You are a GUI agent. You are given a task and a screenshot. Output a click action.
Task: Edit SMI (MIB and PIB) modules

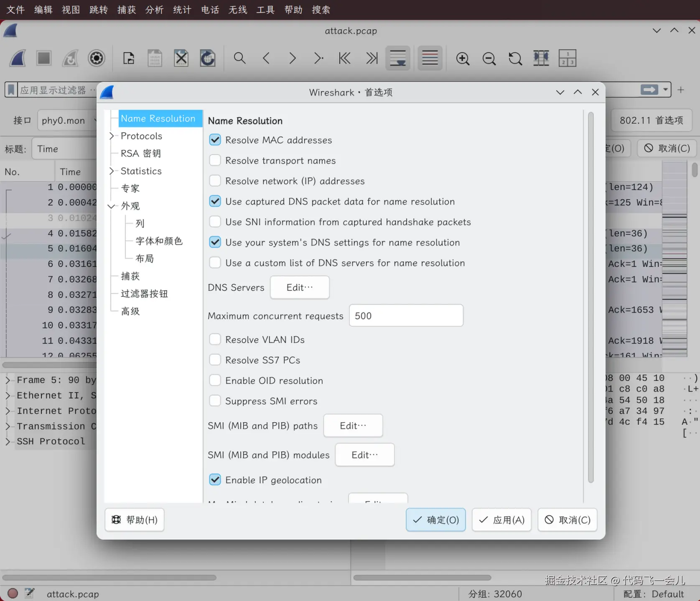pos(365,455)
